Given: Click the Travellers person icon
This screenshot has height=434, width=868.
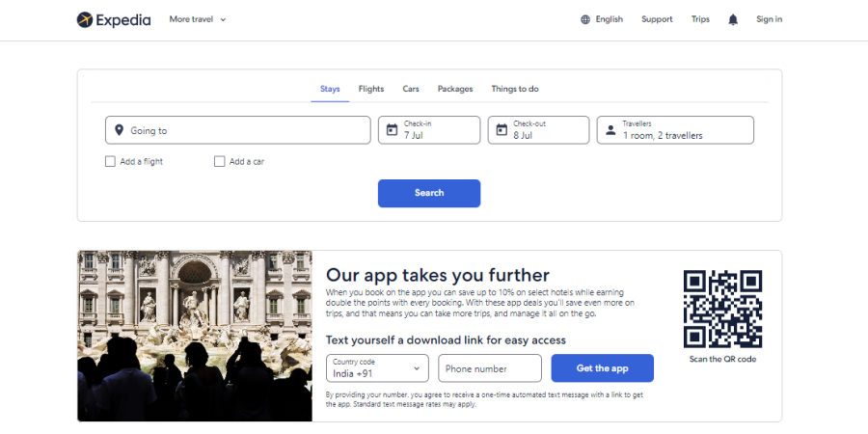Looking at the screenshot, I should [x=610, y=130].
